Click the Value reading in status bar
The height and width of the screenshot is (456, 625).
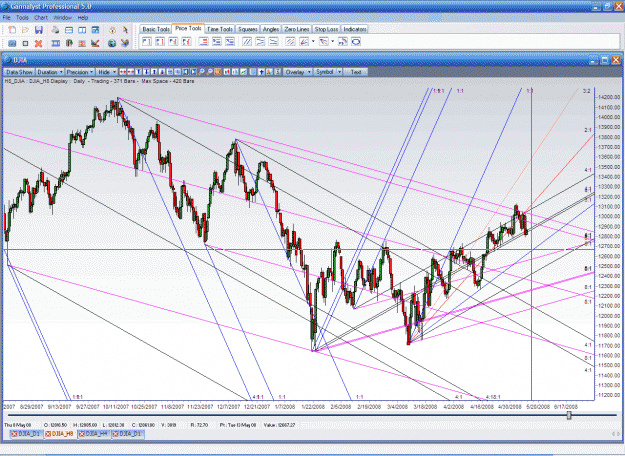tap(279, 425)
